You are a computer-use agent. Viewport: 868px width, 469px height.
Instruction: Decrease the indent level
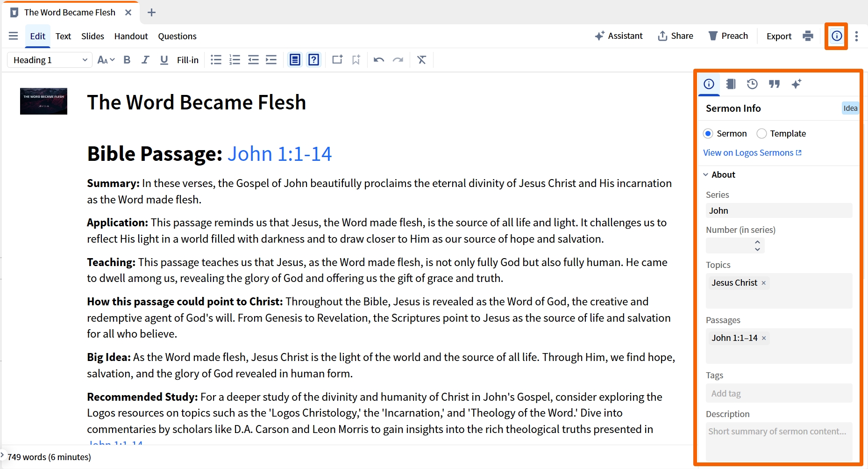tap(253, 60)
